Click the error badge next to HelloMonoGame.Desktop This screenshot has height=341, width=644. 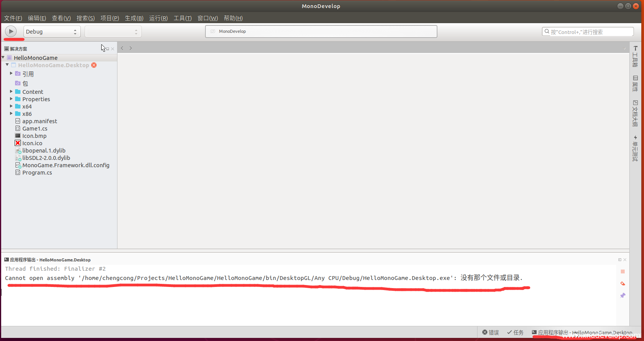click(94, 65)
